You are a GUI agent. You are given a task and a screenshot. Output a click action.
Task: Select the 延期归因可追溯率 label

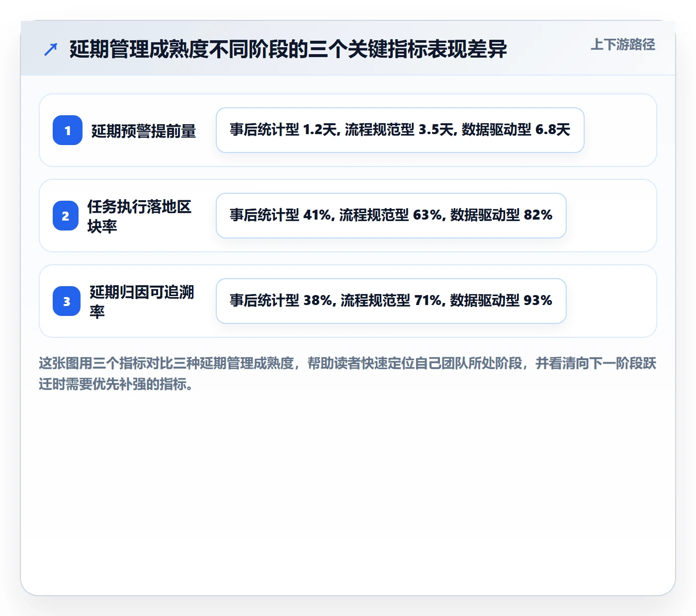(x=142, y=302)
